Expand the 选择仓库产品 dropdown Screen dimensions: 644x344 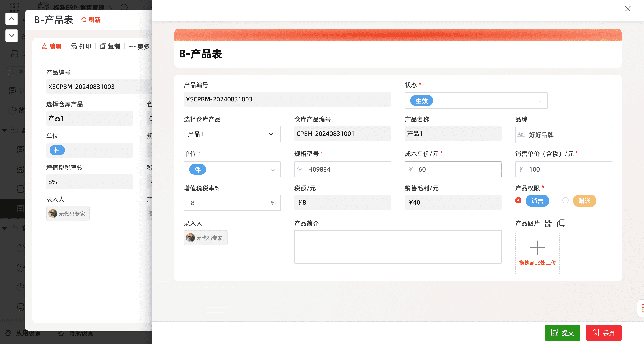[232, 134]
